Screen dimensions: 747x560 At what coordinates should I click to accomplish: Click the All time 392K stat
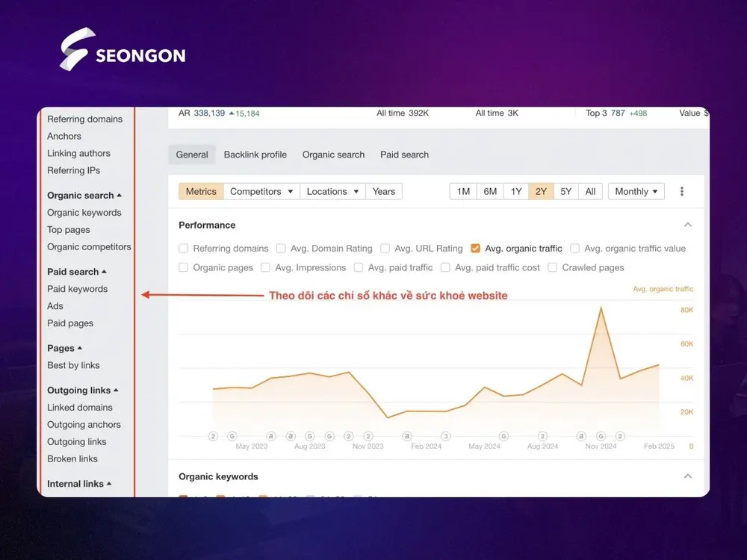click(x=403, y=113)
